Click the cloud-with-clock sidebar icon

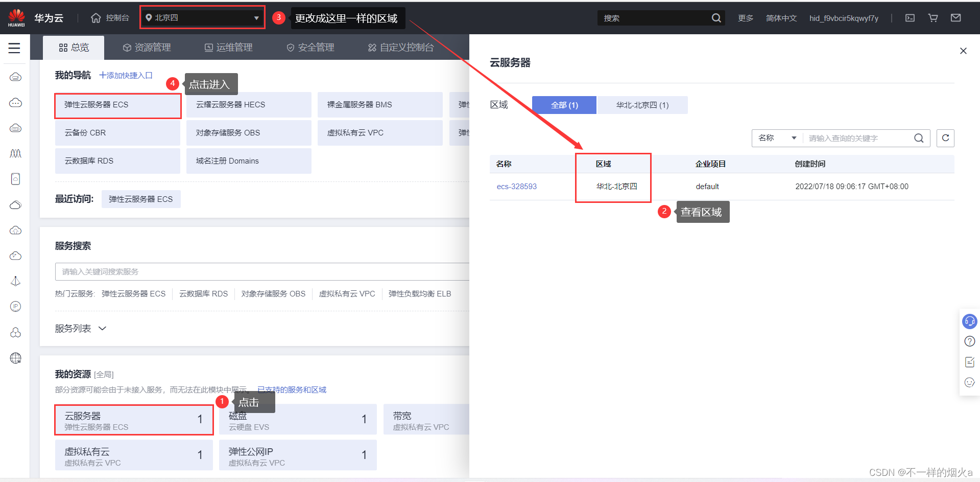(15, 256)
